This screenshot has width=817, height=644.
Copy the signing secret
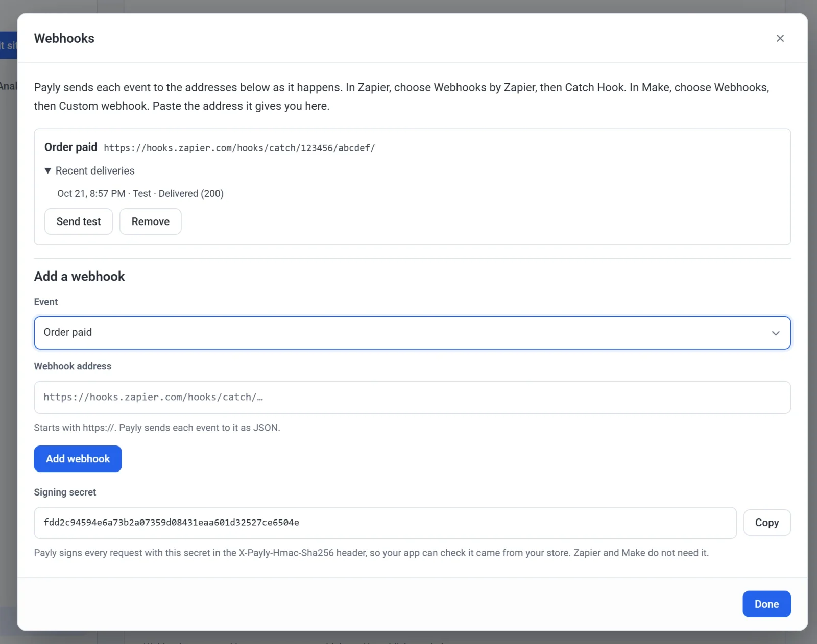(x=767, y=523)
